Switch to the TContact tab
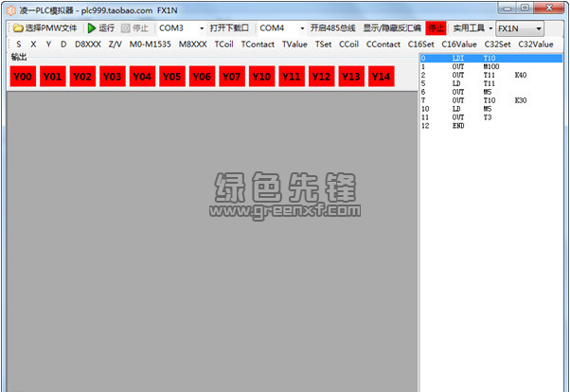 coord(258,44)
